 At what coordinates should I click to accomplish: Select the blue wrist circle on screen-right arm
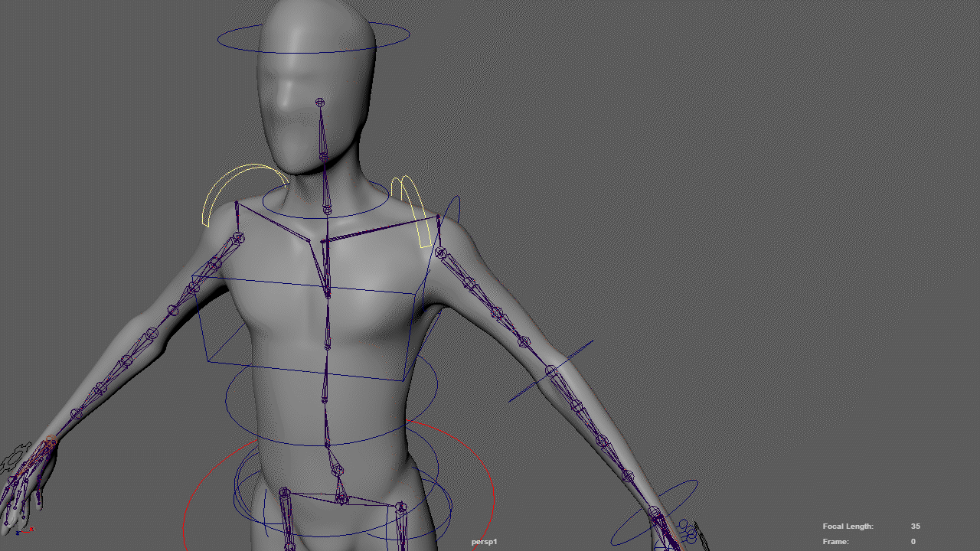[654, 511]
